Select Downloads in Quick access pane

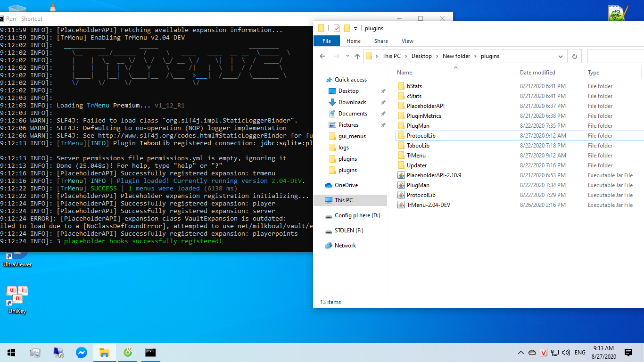pyautogui.click(x=352, y=102)
